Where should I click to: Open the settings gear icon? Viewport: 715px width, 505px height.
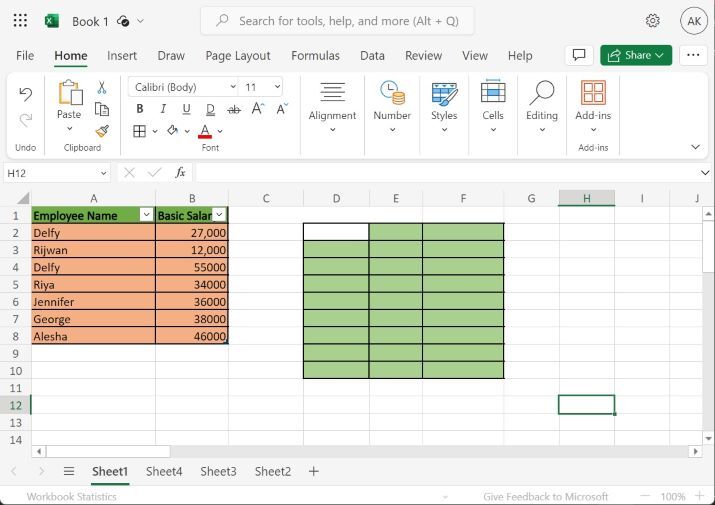[653, 21]
